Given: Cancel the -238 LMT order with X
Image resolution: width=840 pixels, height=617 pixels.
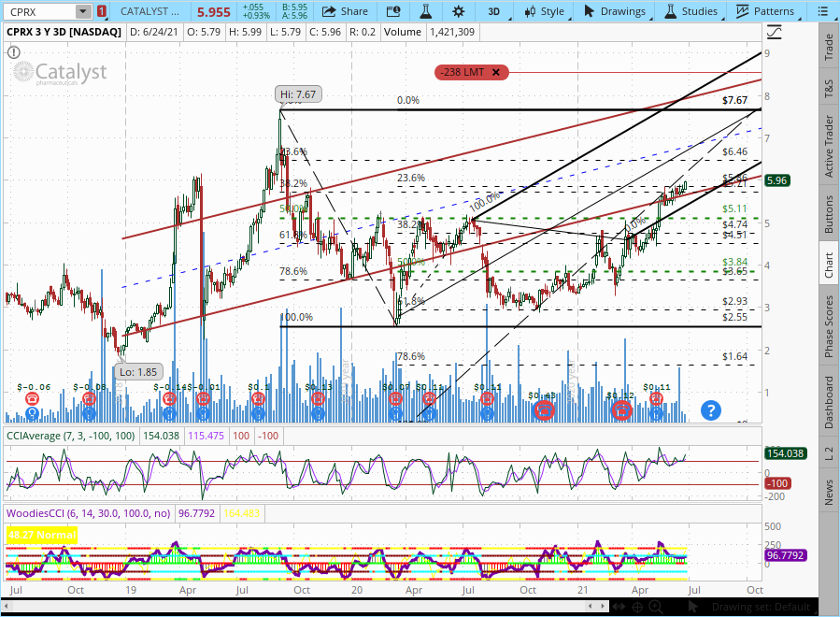Looking at the screenshot, I should tap(495, 72).
